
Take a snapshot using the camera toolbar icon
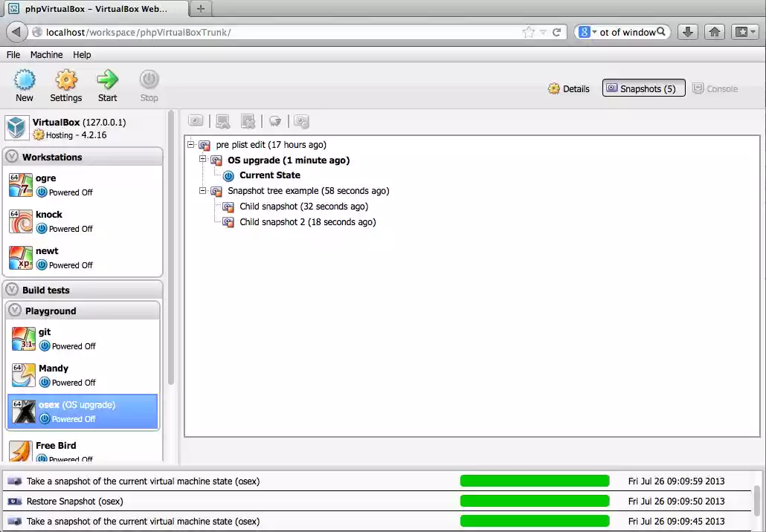pyautogui.click(x=195, y=120)
